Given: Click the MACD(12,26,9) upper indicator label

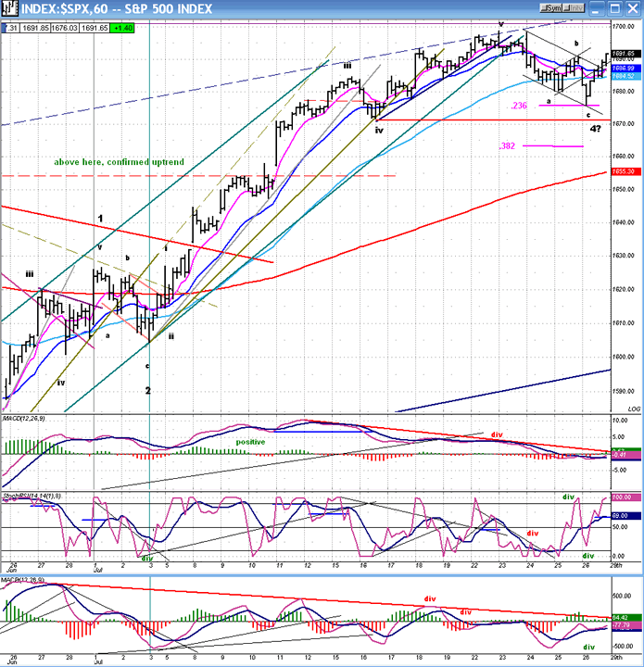Looking at the screenshot, I should point(24,419).
